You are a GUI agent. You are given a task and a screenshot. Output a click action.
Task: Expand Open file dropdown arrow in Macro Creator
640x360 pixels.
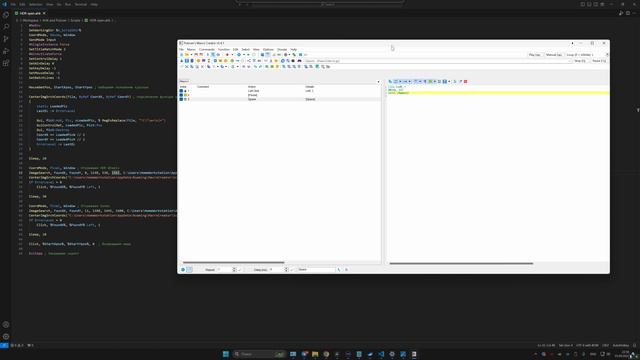click(x=191, y=55)
